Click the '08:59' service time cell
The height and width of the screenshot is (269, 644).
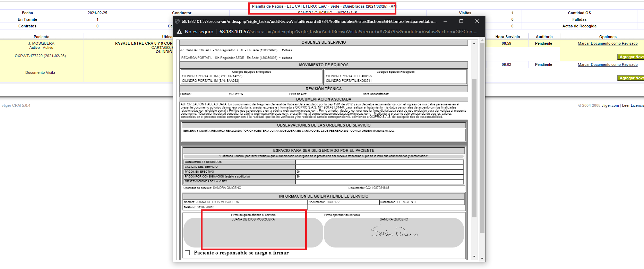[506, 43]
